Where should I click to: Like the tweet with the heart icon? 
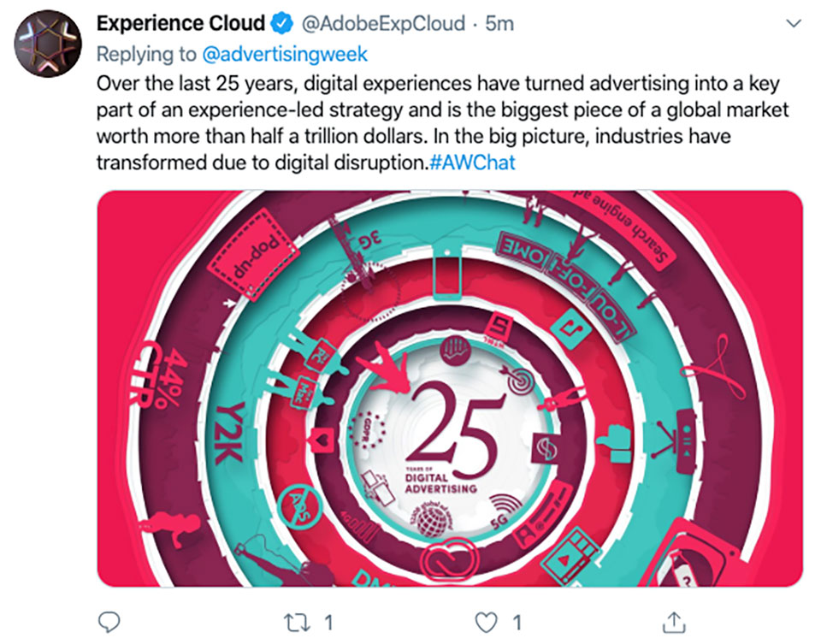coord(486,623)
